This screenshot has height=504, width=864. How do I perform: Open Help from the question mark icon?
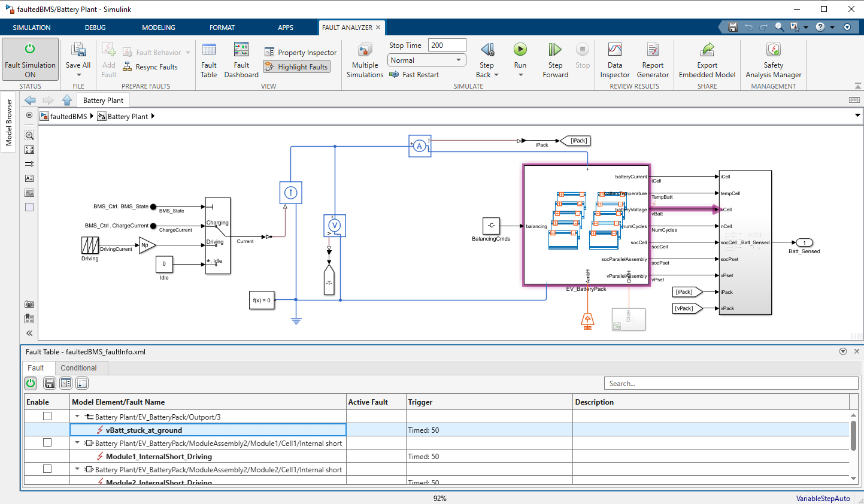click(x=820, y=27)
